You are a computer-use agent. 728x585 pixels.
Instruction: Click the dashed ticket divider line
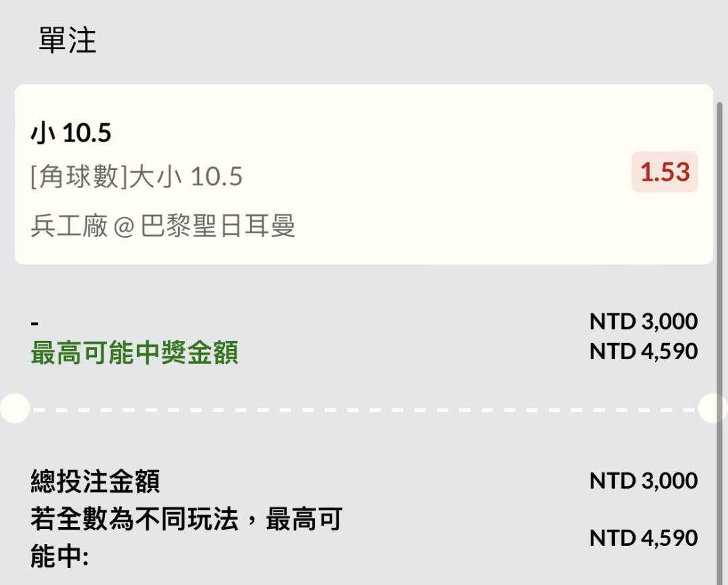pyautogui.click(x=363, y=410)
